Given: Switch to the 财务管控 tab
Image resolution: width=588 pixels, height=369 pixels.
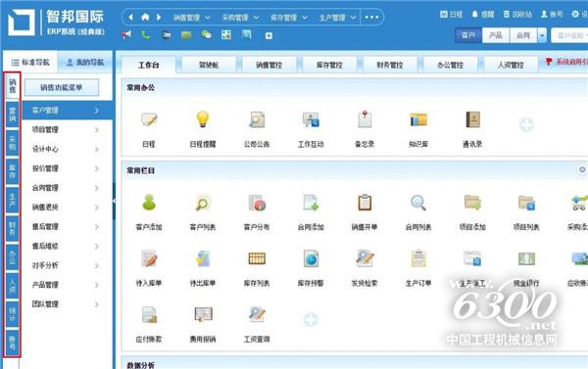Looking at the screenshot, I should click(390, 65).
